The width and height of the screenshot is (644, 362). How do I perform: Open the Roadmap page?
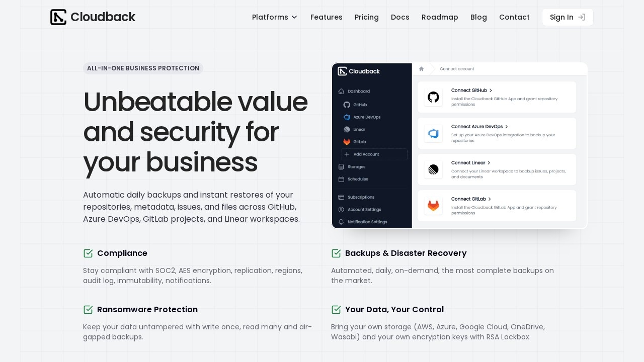(440, 17)
